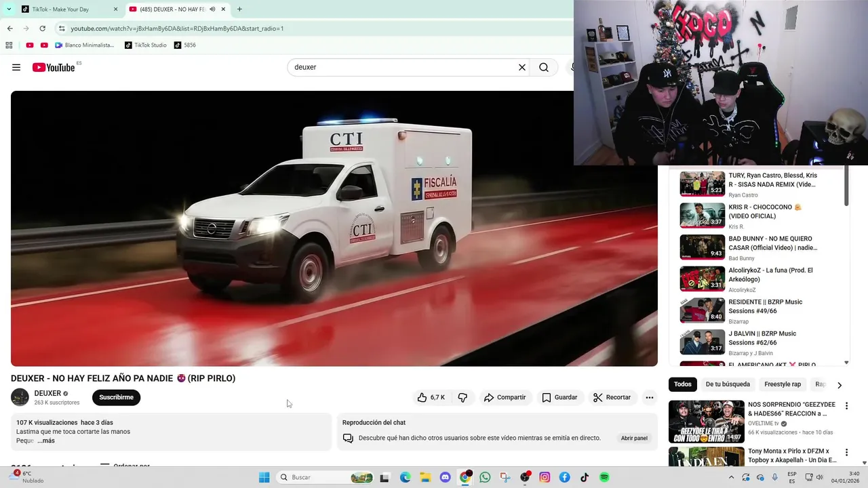Image resolution: width=868 pixels, height=488 pixels.
Task: Like the video with thumbs up
Action: point(431,397)
